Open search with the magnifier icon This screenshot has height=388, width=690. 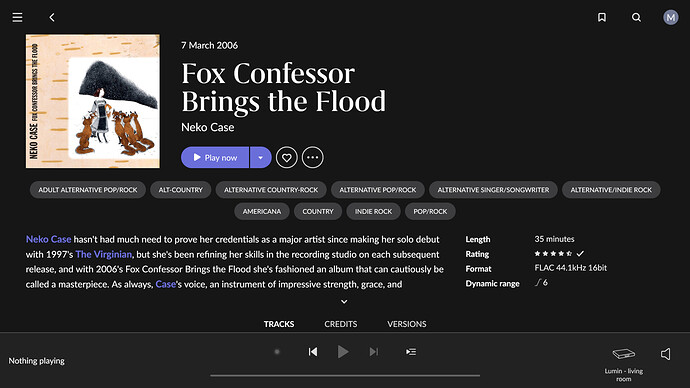pos(636,17)
